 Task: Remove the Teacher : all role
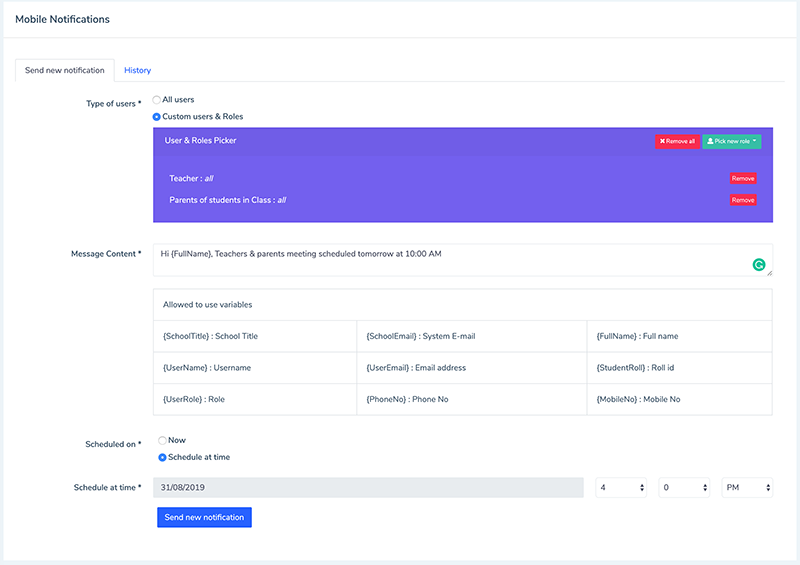[x=743, y=179]
